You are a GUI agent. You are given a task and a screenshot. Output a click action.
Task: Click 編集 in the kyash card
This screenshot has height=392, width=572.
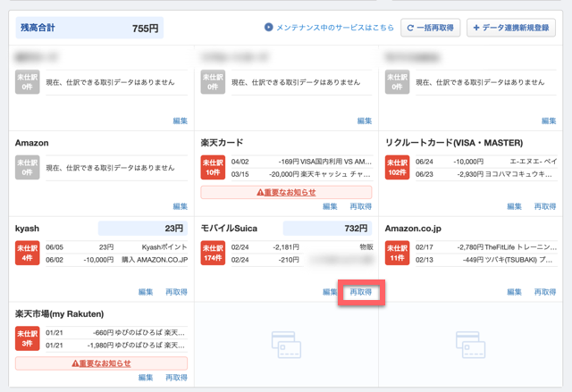[x=146, y=292]
